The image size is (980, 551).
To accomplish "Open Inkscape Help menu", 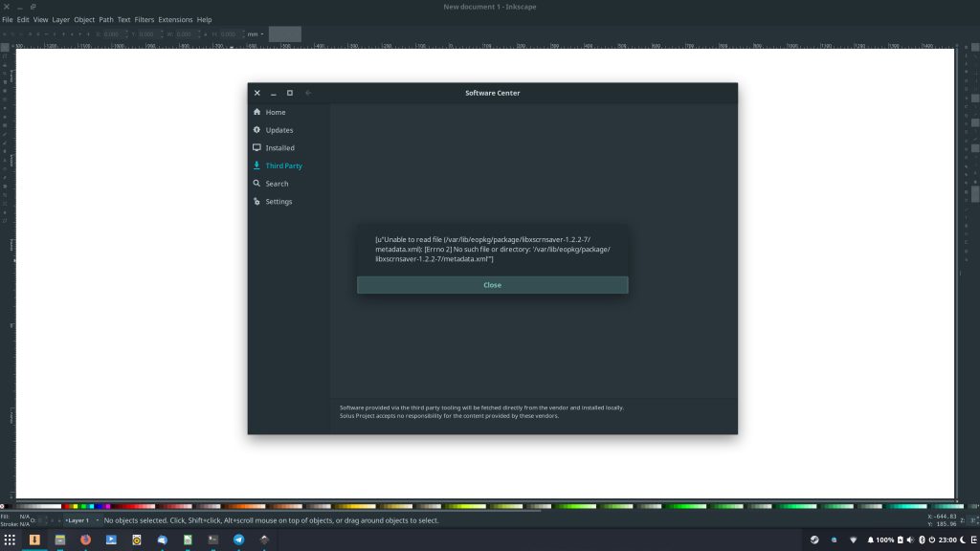I will point(205,19).
